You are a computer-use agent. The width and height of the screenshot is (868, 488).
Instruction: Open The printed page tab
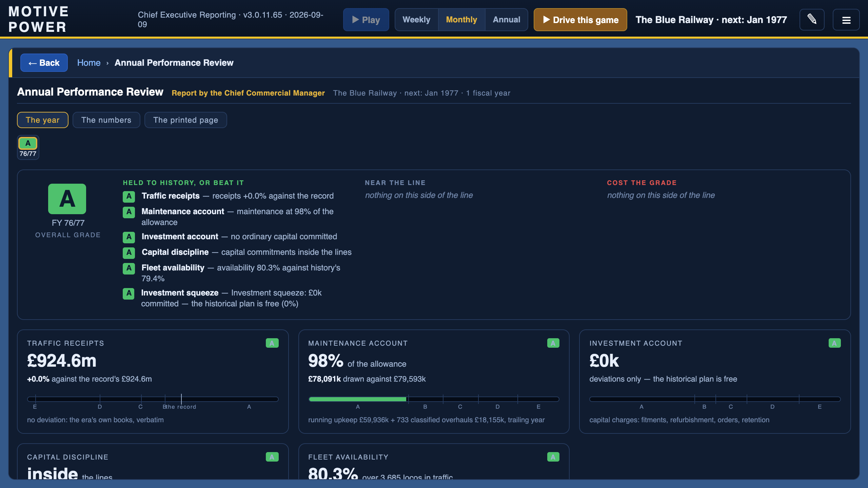click(x=186, y=120)
